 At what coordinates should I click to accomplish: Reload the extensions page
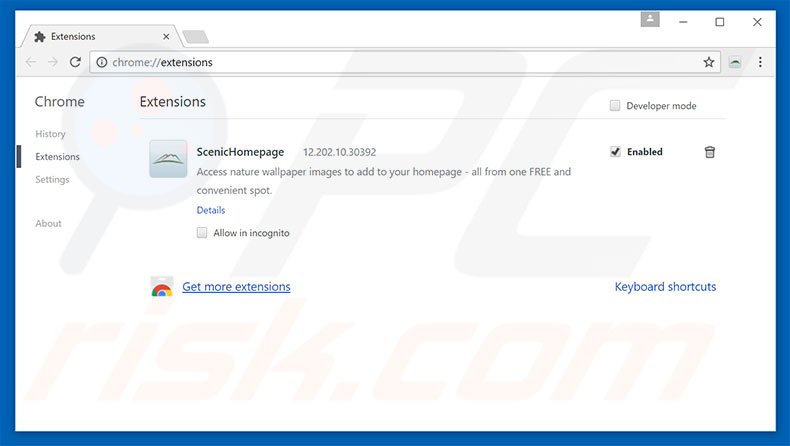point(75,62)
